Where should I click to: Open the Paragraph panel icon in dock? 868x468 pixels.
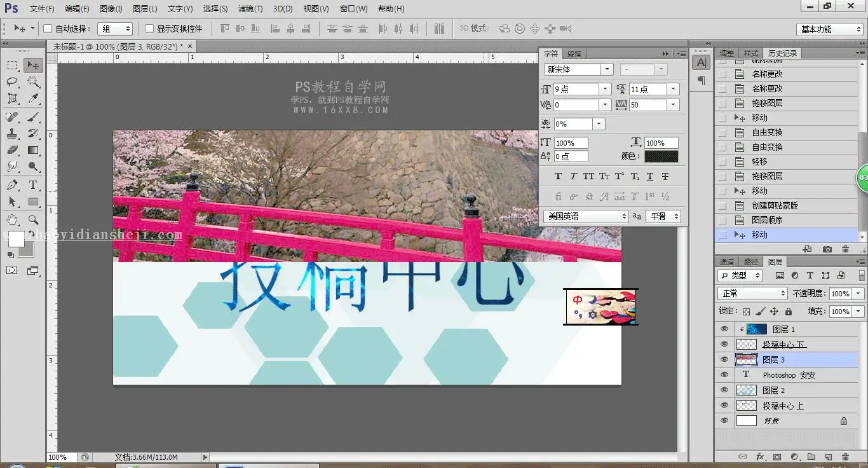tap(701, 80)
